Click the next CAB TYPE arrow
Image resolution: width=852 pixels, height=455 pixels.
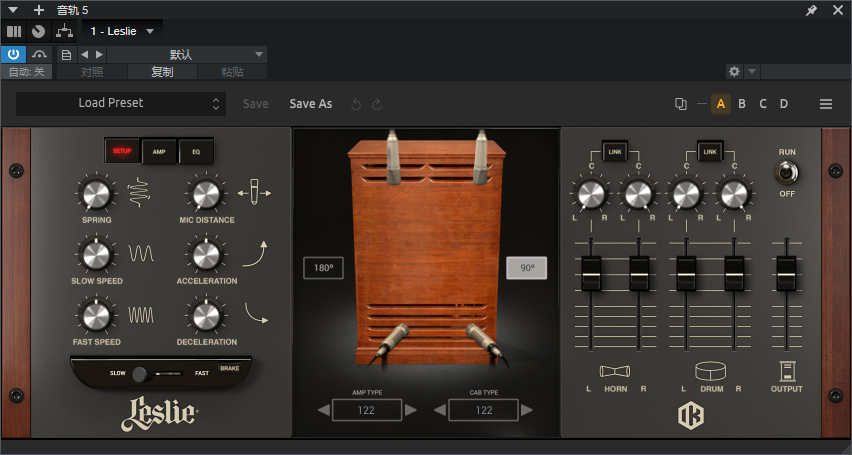point(527,410)
